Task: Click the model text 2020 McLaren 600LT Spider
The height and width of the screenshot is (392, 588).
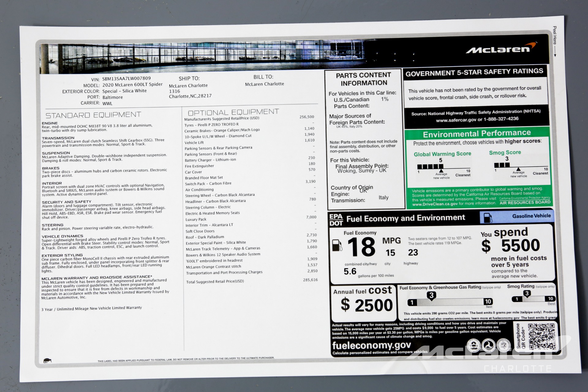Action: 133,85
